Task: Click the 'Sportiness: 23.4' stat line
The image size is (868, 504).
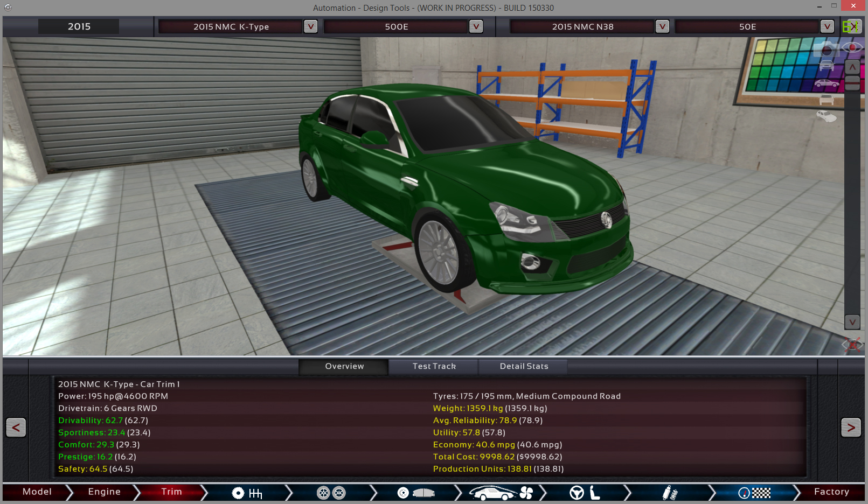Action: pos(104,432)
